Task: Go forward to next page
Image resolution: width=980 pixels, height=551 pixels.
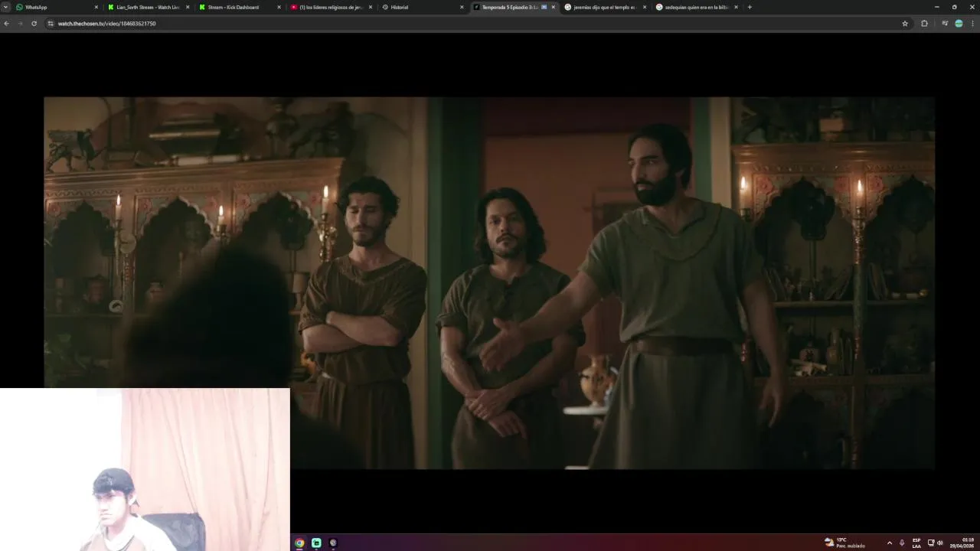Action: coord(20,24)
